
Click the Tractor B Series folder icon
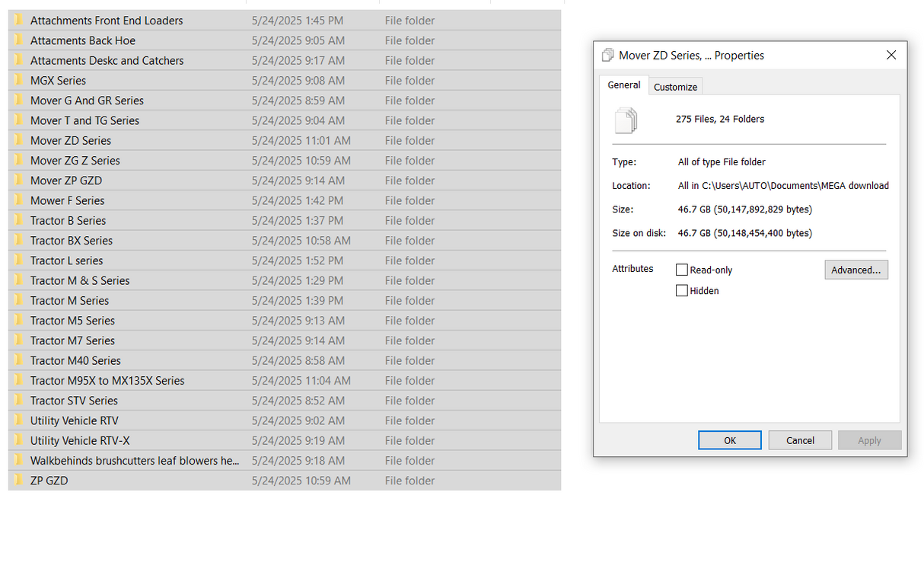click(x=18, y=221)
